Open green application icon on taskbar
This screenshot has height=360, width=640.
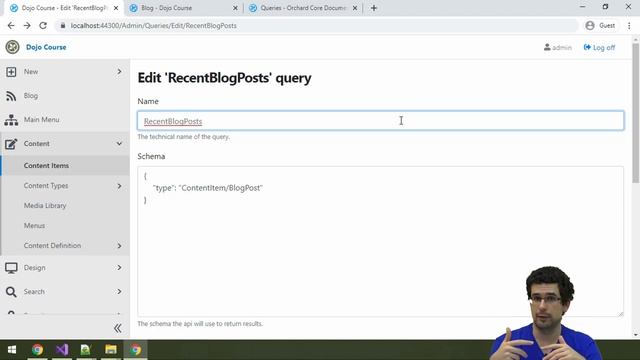(x=85, y=350)
